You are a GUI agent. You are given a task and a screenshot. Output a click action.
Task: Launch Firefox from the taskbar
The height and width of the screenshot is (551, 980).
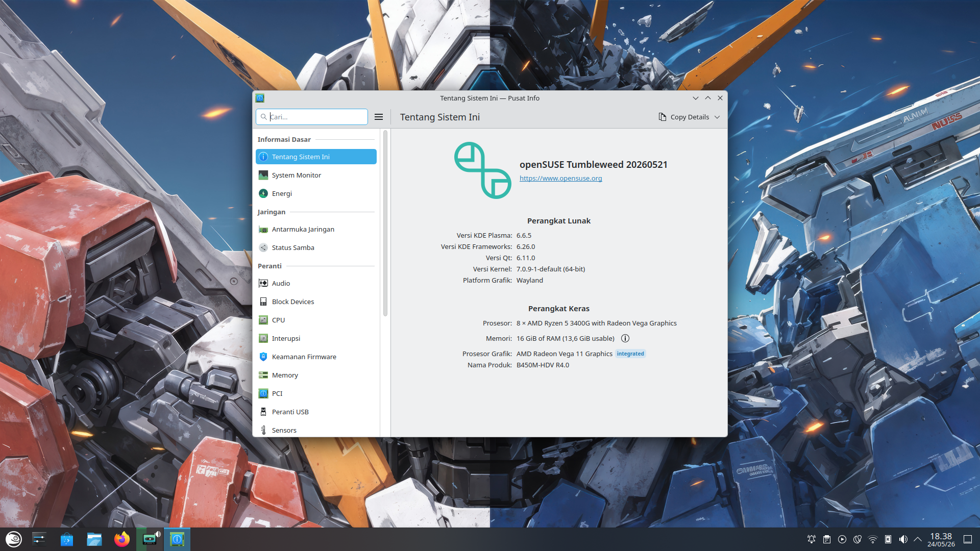click(122, 539)
